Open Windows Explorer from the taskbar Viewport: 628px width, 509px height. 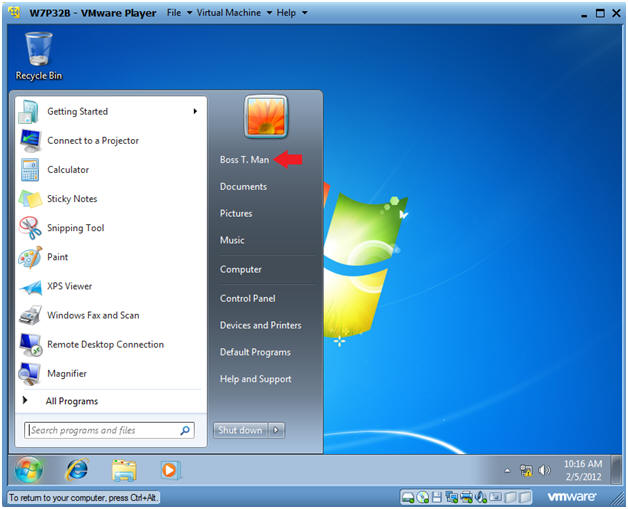coord(124,470)
